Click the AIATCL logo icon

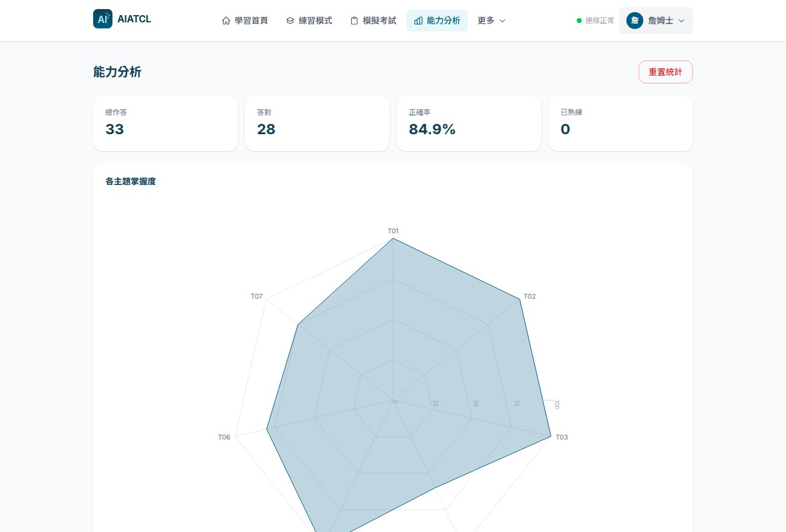click(103, 19)
